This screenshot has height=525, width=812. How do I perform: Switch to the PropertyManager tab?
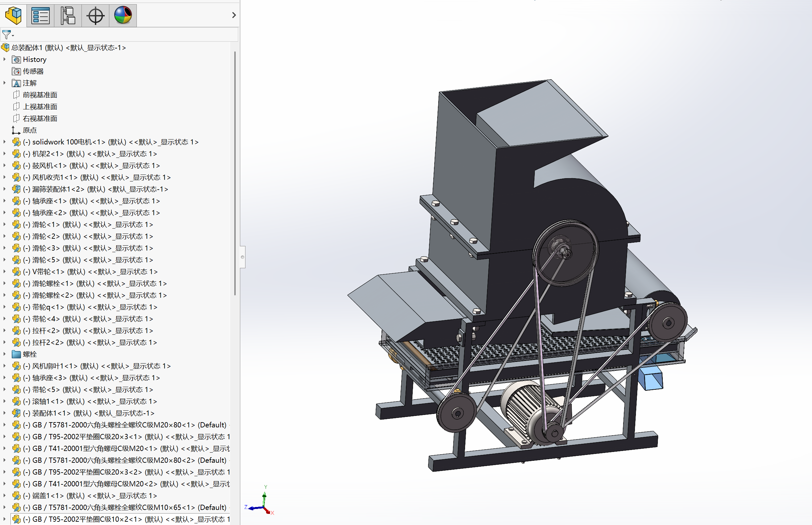pos(41,15)
